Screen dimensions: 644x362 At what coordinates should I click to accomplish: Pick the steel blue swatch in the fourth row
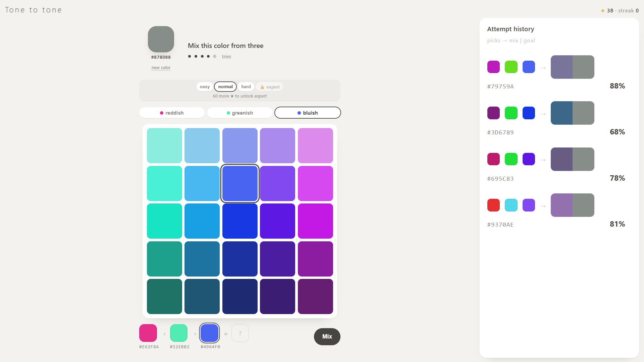(202, 259)
